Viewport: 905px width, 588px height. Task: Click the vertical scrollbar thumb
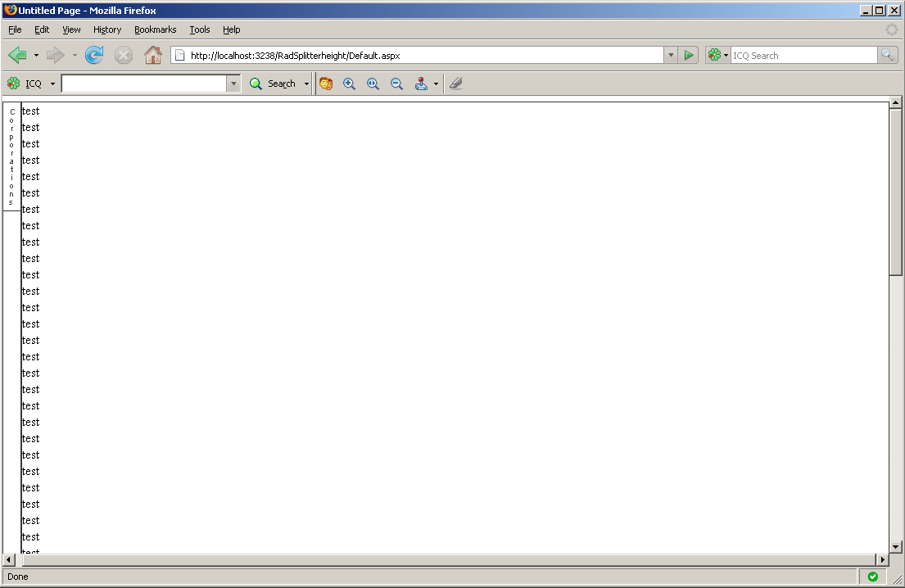(895, 192)
